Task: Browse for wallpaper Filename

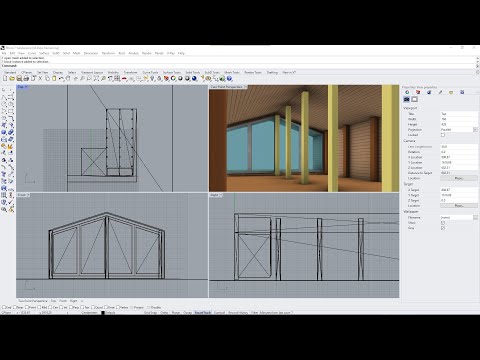Action: [x=475, y=217]
